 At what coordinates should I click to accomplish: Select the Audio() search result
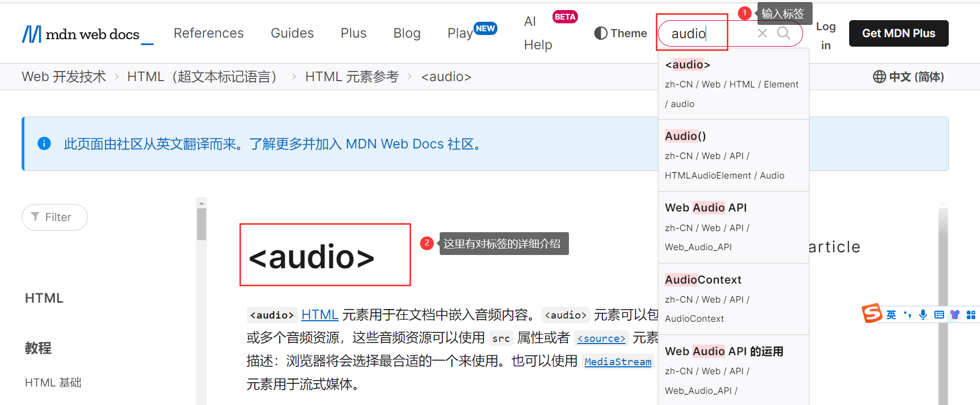pyautogui.click(x=733, y=155)
